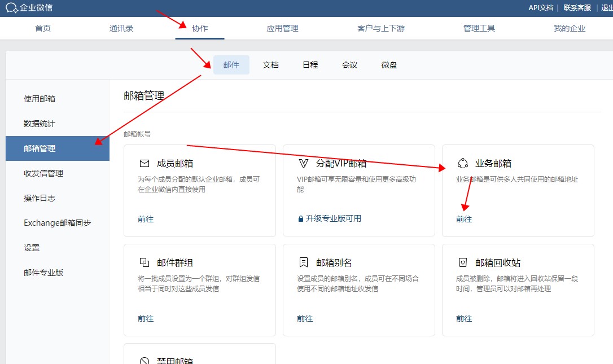This screenshot has width=613, height=364.
Task: Click the 邮箱别名 icon
Action: coord(303,263)
